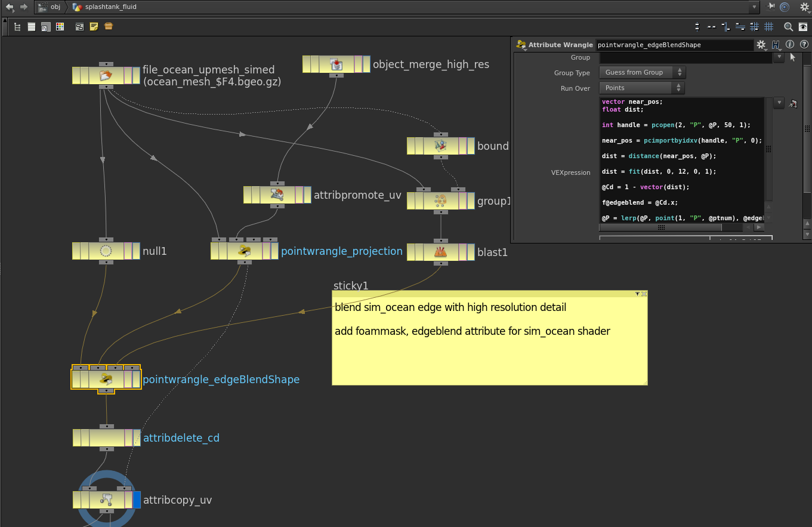Click the dashed horizontal layout icon
Image resolution: width=812 pixels, height=527 pixels.
click(x=711, y=27)
